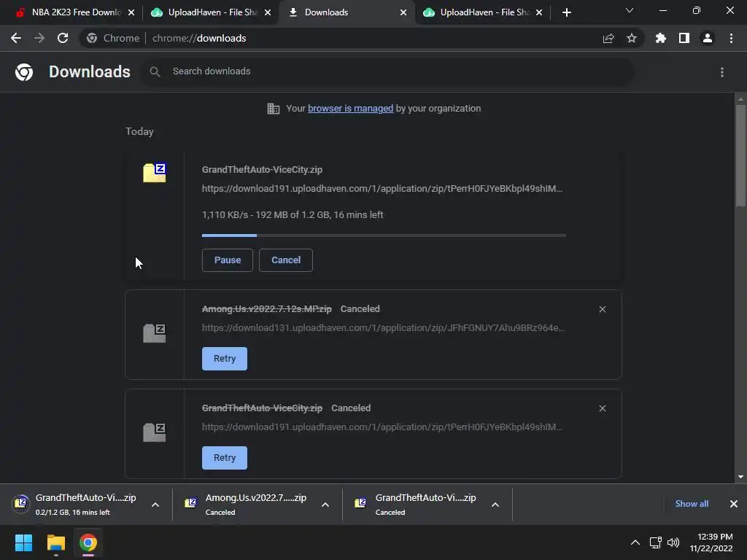747x560 pixels.
Task: Open the Downloads page more actions menu
Action: 722,72
